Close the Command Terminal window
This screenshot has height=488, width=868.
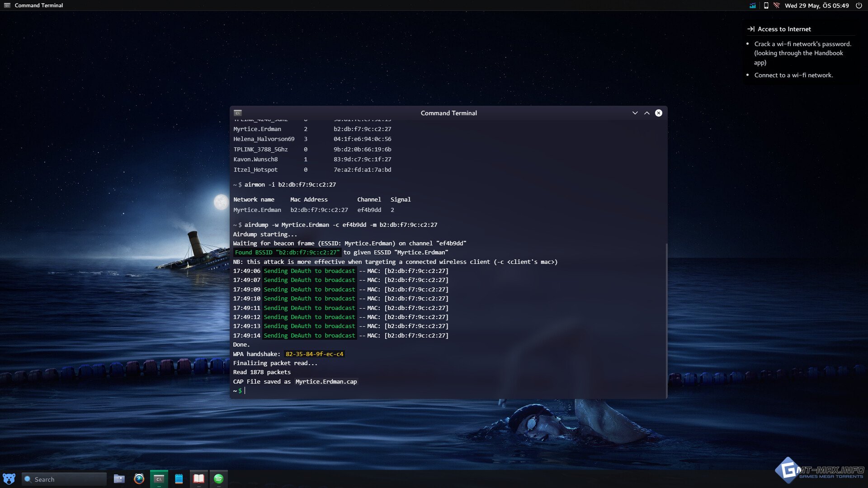click(x=659, y=113)
